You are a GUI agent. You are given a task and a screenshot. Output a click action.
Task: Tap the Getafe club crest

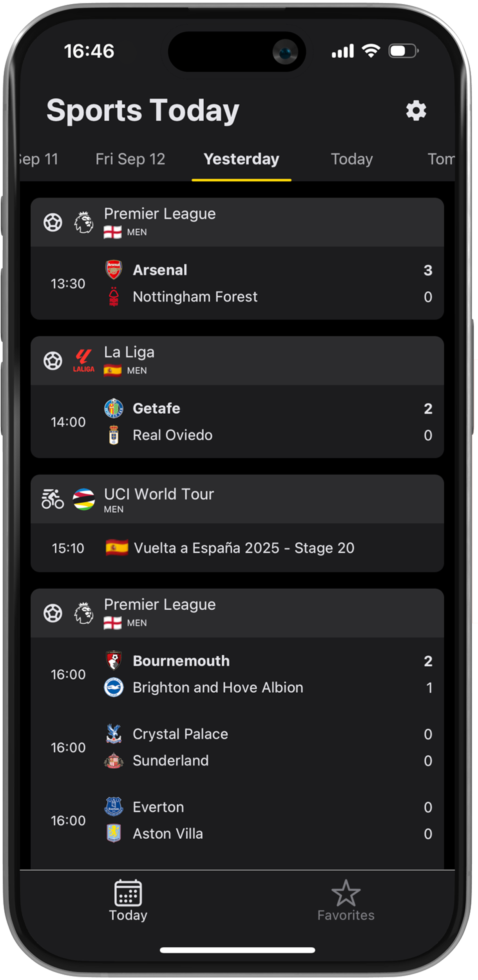(114, 408)
